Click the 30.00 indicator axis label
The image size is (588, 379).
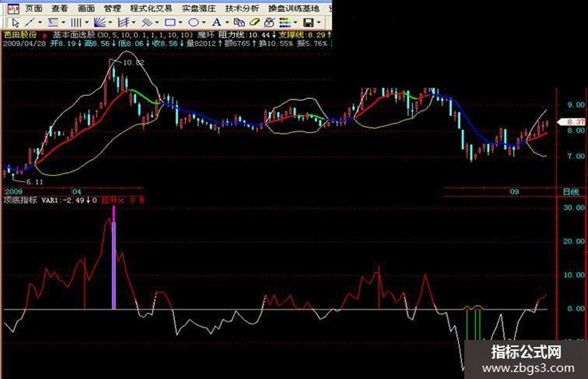tap(574, 207)
